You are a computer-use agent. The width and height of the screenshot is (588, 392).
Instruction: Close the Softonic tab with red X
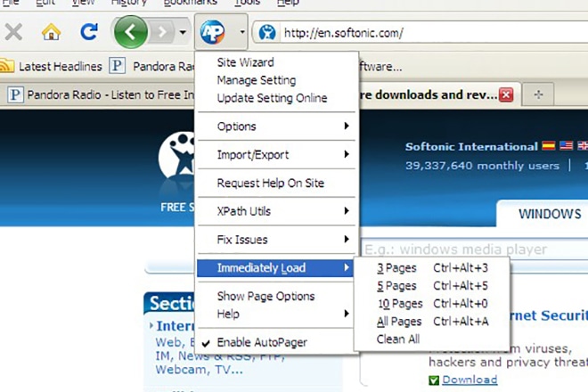tap(505, 94)
